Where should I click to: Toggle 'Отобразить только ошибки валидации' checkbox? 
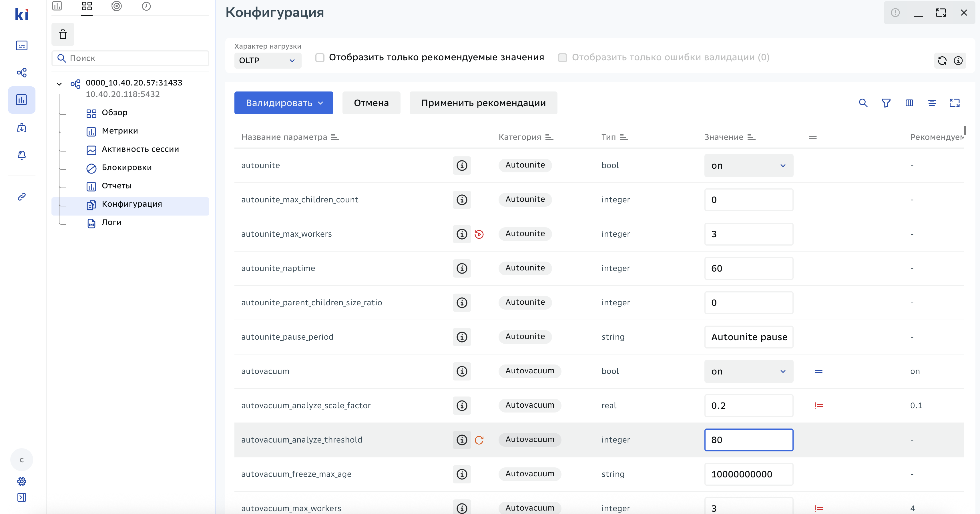click(562, 57)
